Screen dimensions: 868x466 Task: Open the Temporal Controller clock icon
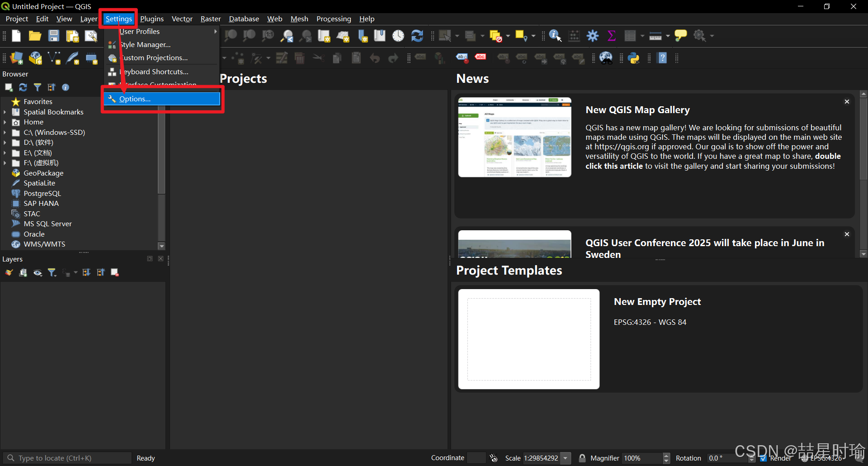398,36
